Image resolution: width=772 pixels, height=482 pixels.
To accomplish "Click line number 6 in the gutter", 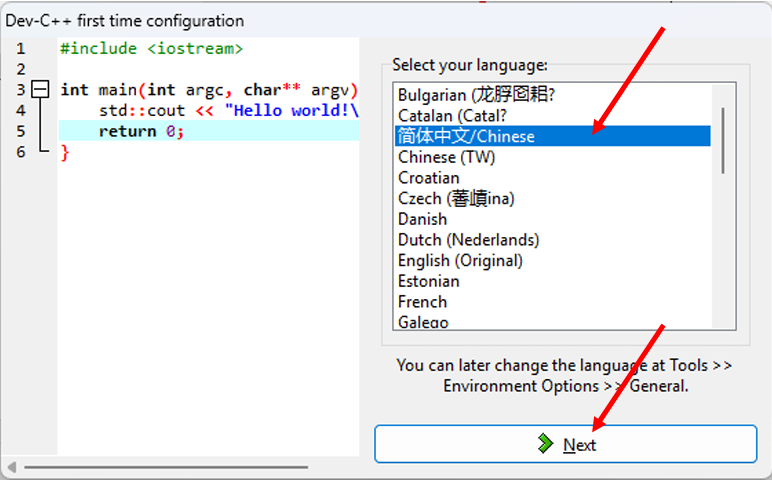I will click(20, 152).
